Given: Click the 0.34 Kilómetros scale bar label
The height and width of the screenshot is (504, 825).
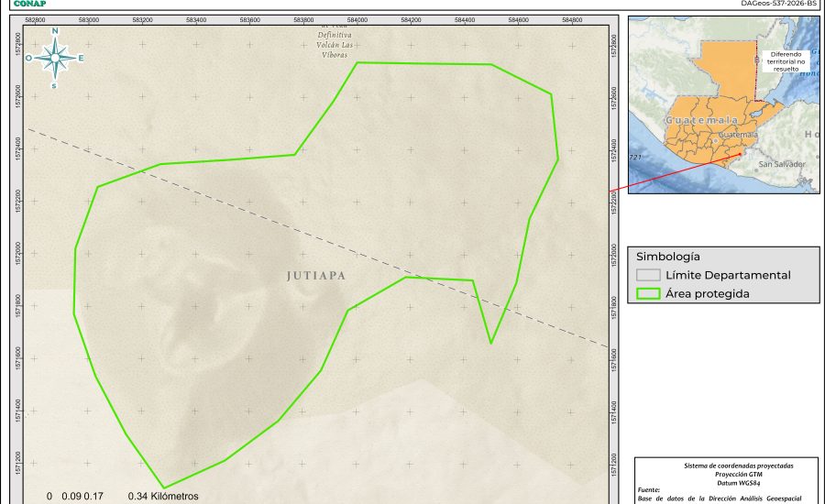Looking at the screenshot, I should pyautogui.click(x=163, y=496).
